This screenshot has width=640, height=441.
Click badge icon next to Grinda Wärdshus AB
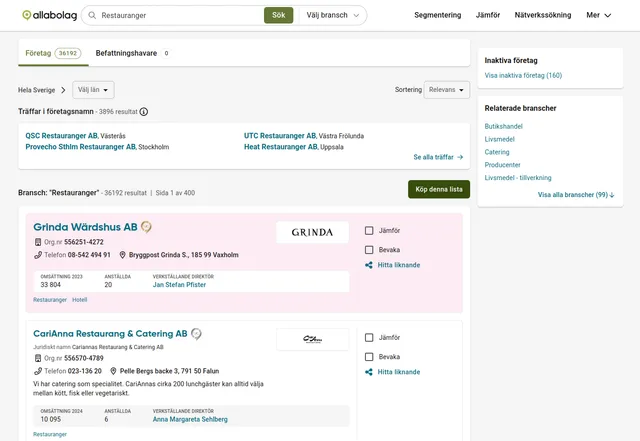146,227
